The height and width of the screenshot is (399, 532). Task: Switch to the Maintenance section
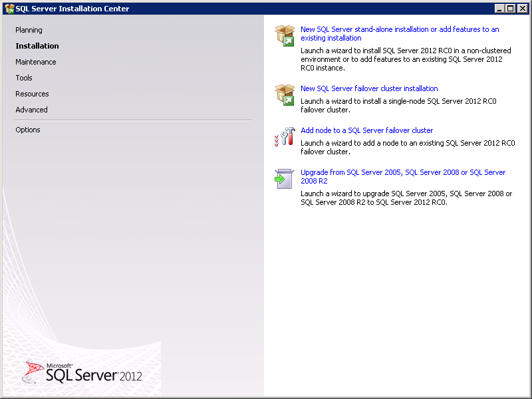pyautogui.click(x=36, y=62)
